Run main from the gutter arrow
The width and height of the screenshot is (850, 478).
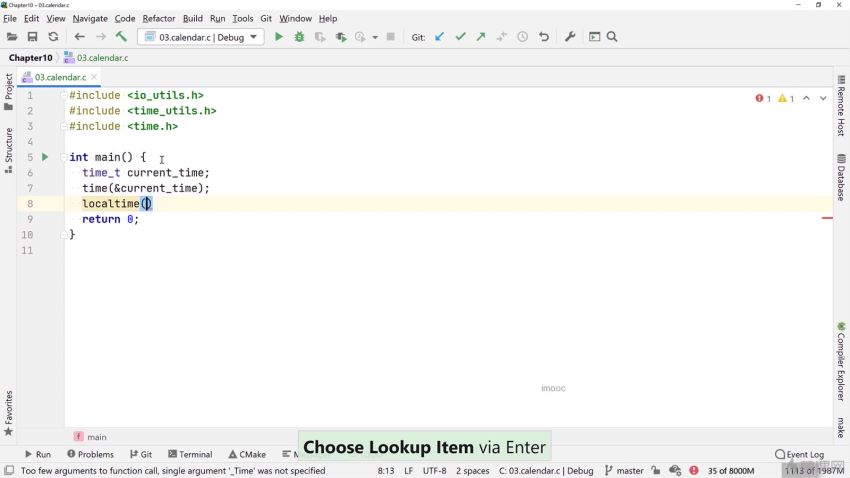pos(45,157)
